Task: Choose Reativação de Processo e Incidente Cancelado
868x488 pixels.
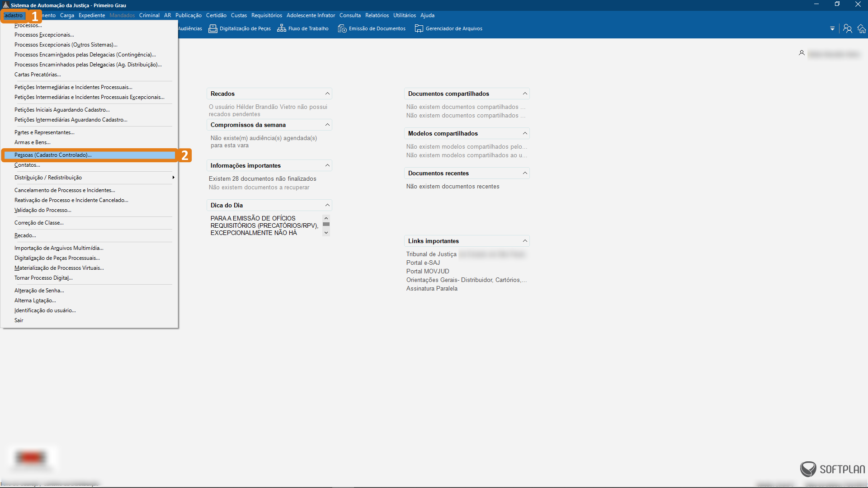Action: point(71,200)
